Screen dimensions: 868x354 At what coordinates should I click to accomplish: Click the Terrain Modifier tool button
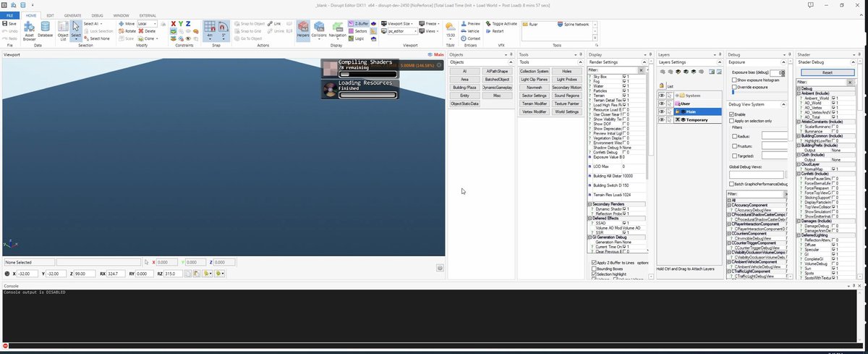(x=534, y=104)
